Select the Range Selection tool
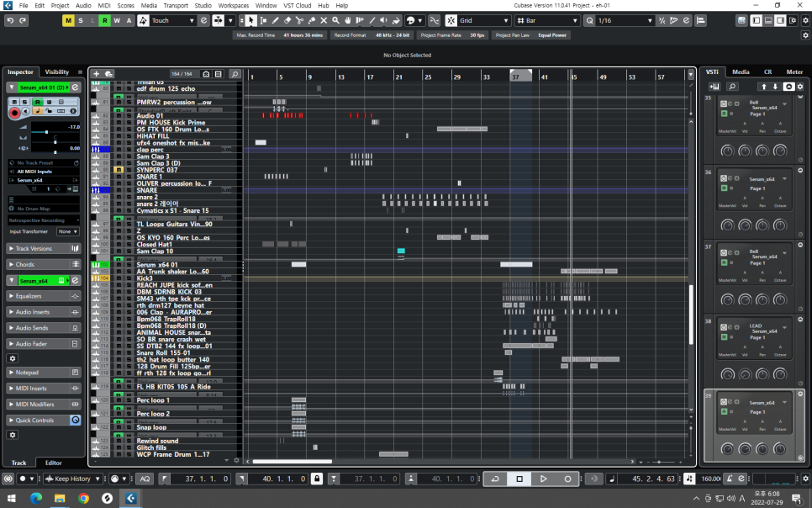This screenshot has height=508, width=812. 263,21
